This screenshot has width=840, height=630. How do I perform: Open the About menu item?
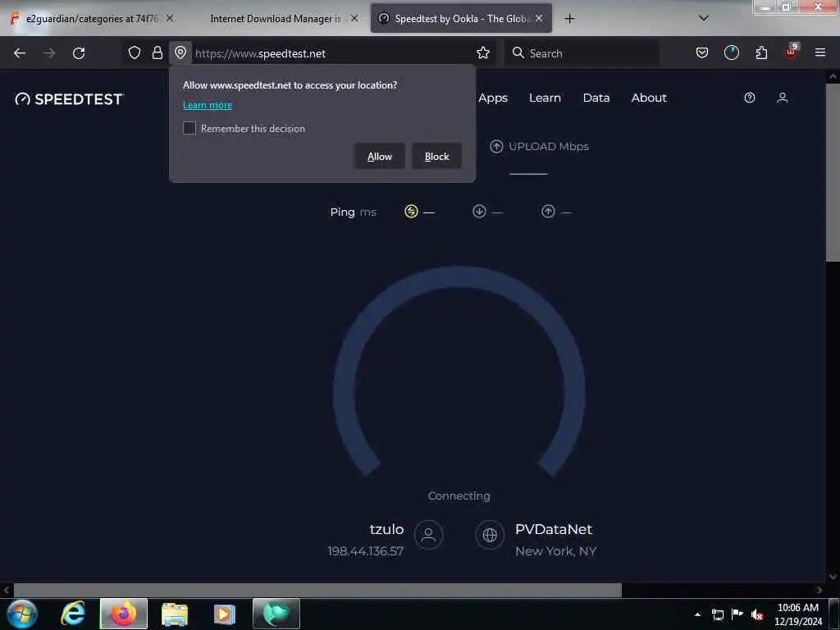[649, 98]
